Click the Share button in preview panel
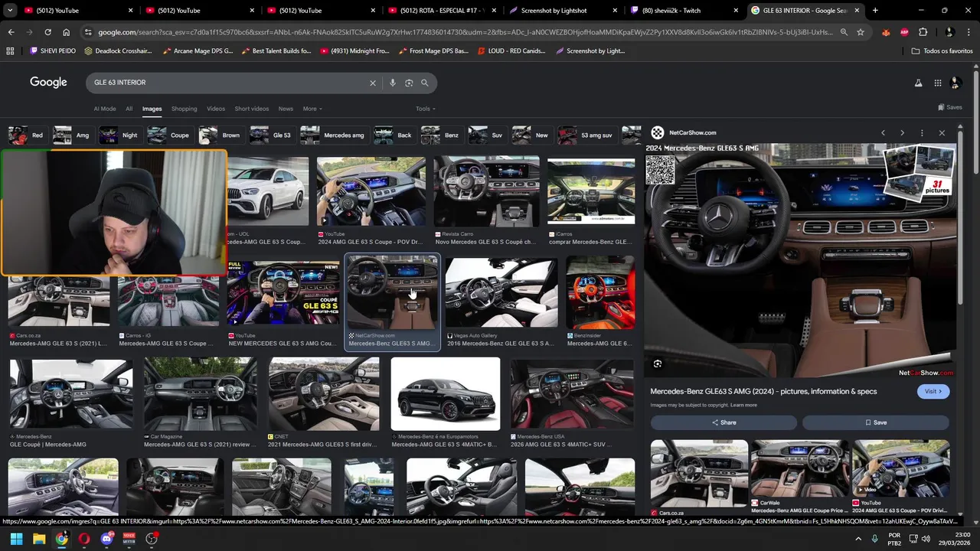This screenshot has width=980, height=551. [724, 422]
